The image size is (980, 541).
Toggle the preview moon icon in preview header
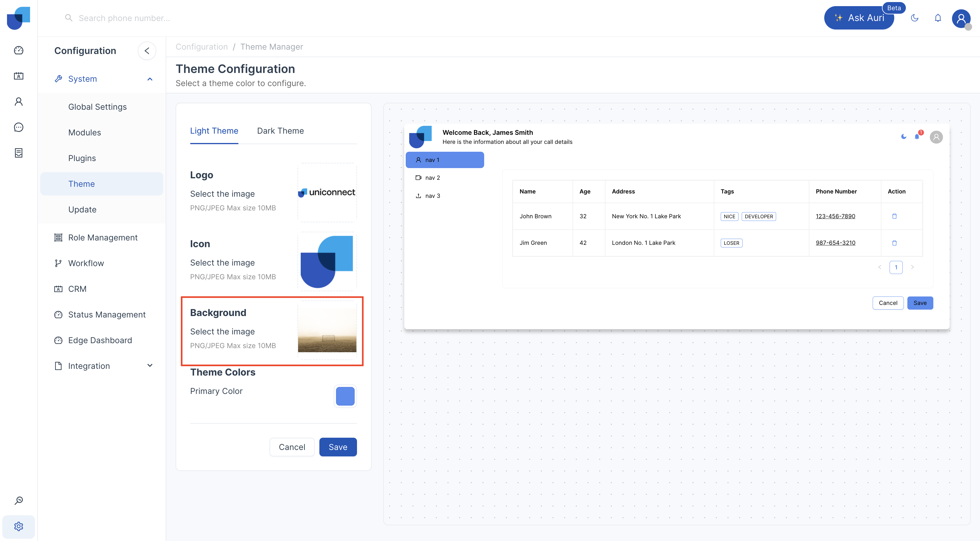tap(904, 137)
